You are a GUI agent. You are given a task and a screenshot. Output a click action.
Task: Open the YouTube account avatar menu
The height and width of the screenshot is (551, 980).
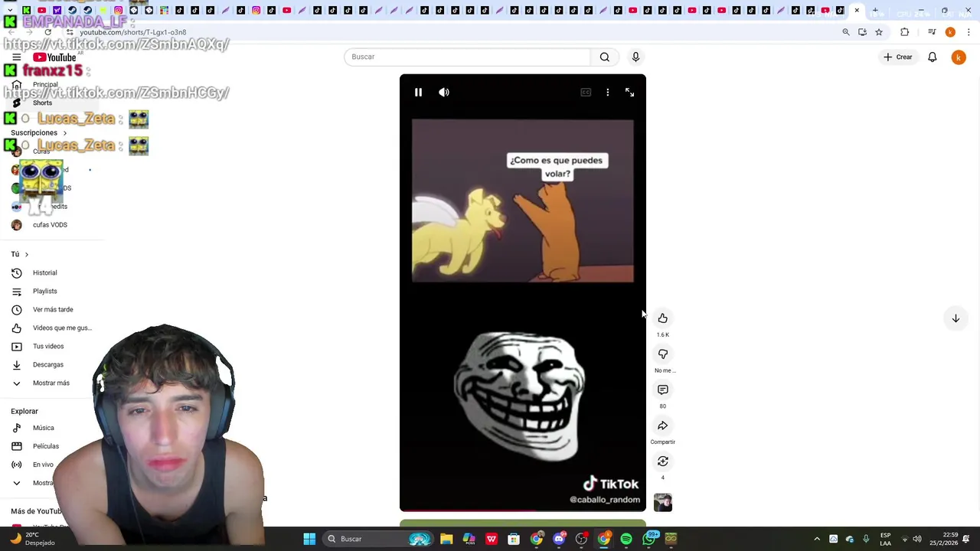959,57
